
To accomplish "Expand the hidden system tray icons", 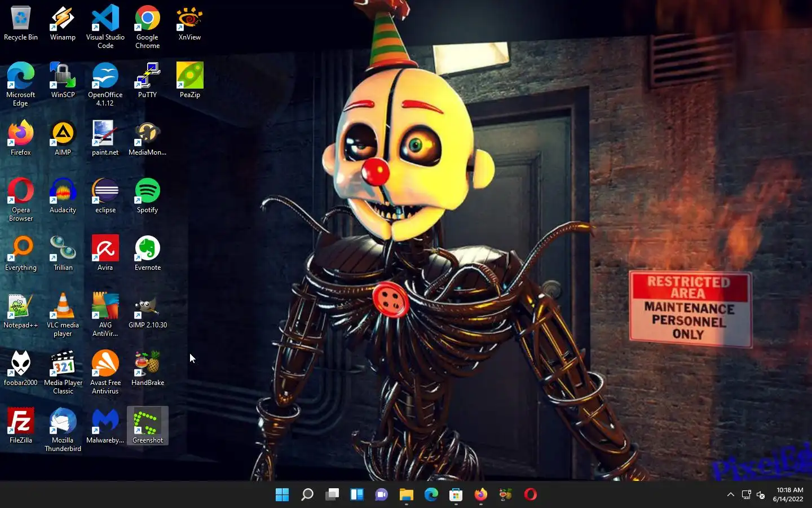I will click(x=730, y=495).
